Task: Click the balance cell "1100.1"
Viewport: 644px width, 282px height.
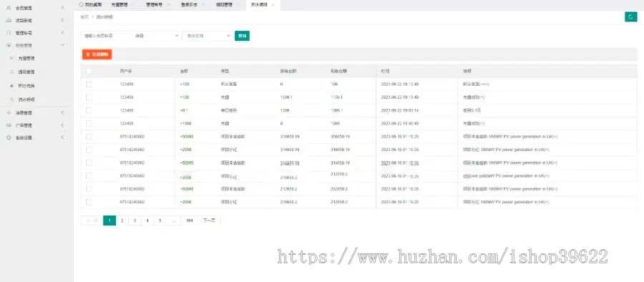Action: [x=336, y=97]
